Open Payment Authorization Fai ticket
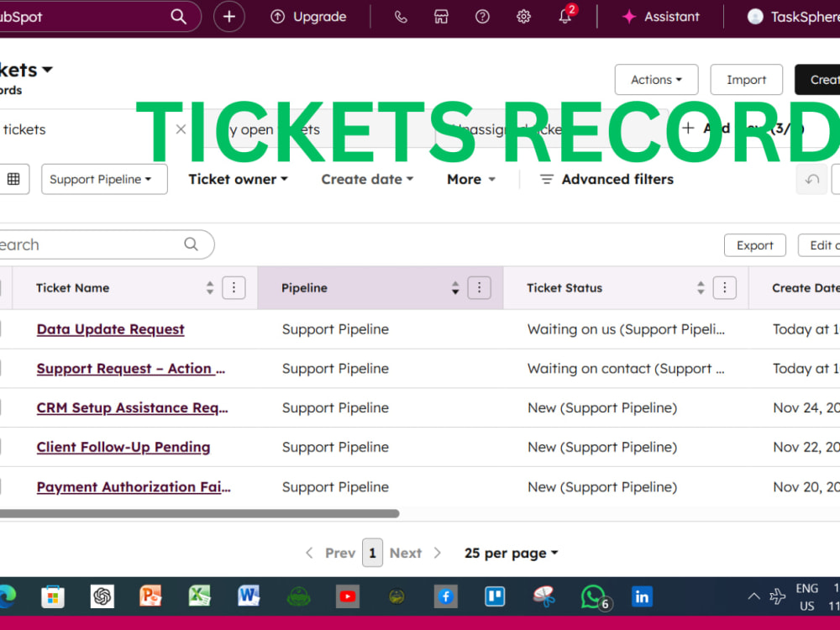 pyautogui.click(x=134, y=486)
